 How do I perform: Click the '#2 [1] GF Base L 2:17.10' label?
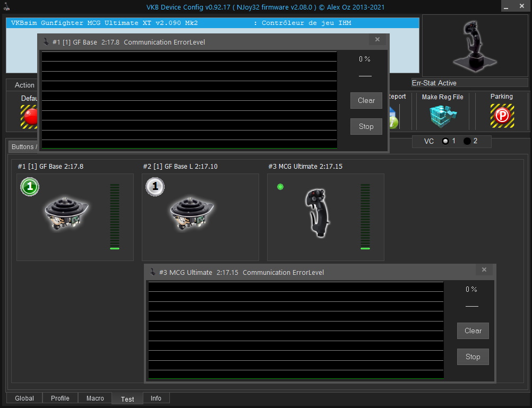click(180, 167)
